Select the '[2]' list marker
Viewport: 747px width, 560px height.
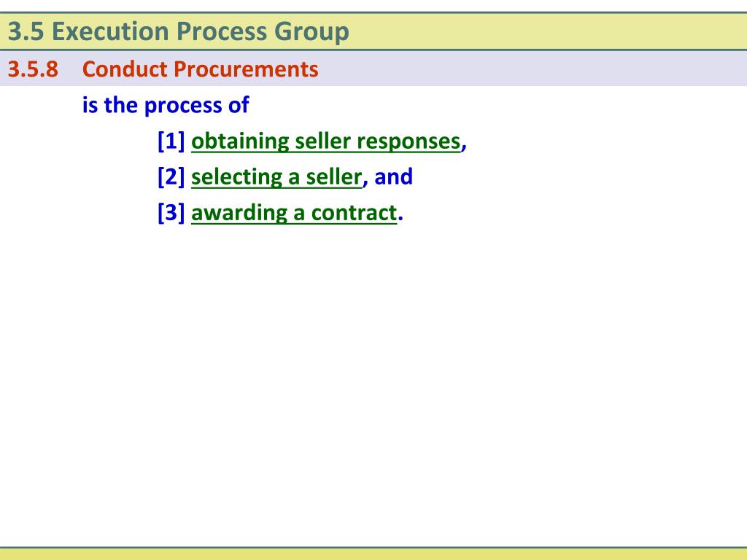coord(171,176)
